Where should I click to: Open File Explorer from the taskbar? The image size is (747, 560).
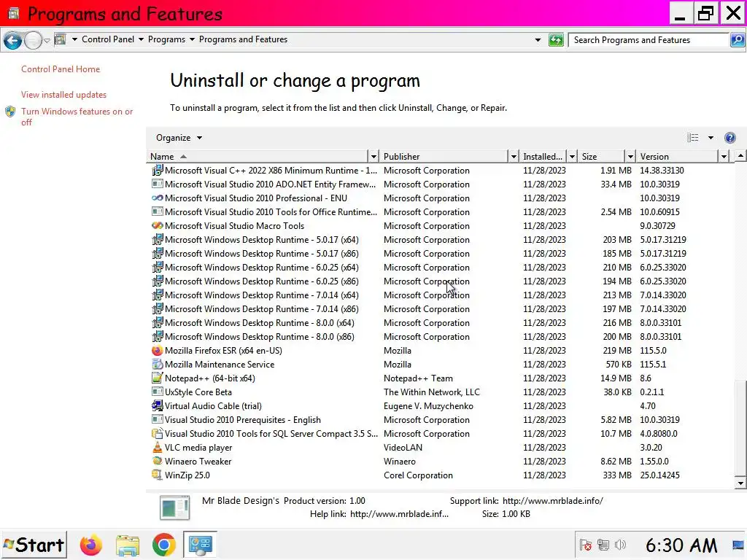click(x=127, y=545)
